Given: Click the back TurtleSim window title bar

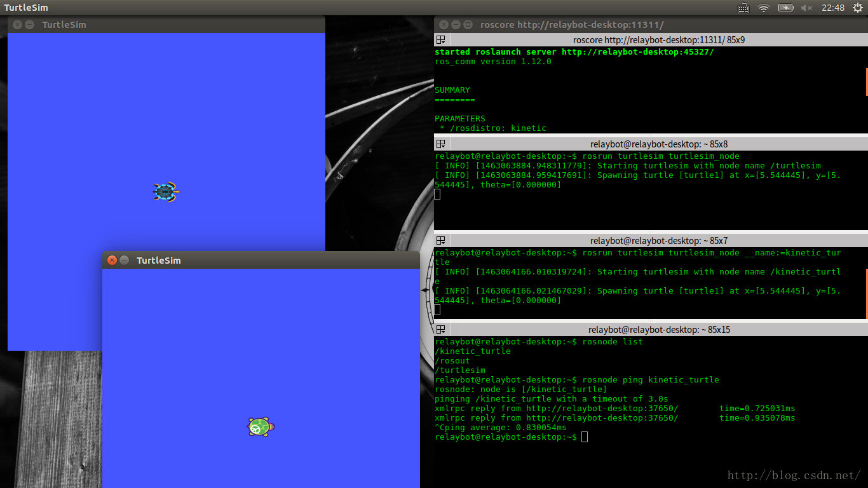Looking at the screenshot, I should pos(166,24).
